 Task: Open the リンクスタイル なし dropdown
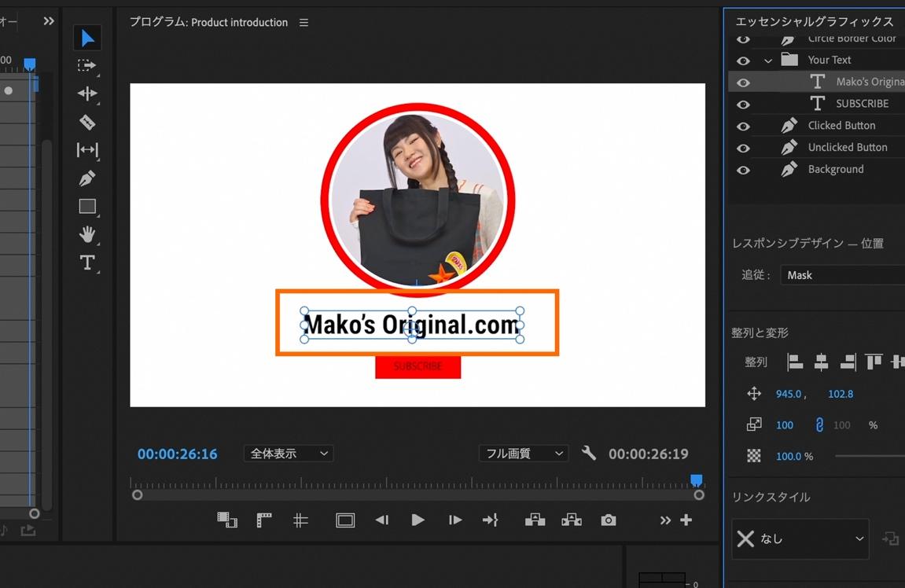click(x=800, y=538)
